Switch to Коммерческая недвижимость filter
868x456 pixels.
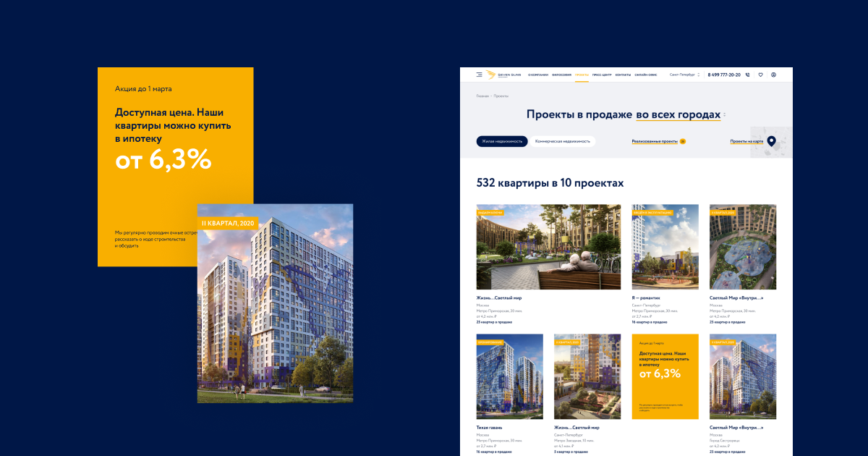click(563, 141)
